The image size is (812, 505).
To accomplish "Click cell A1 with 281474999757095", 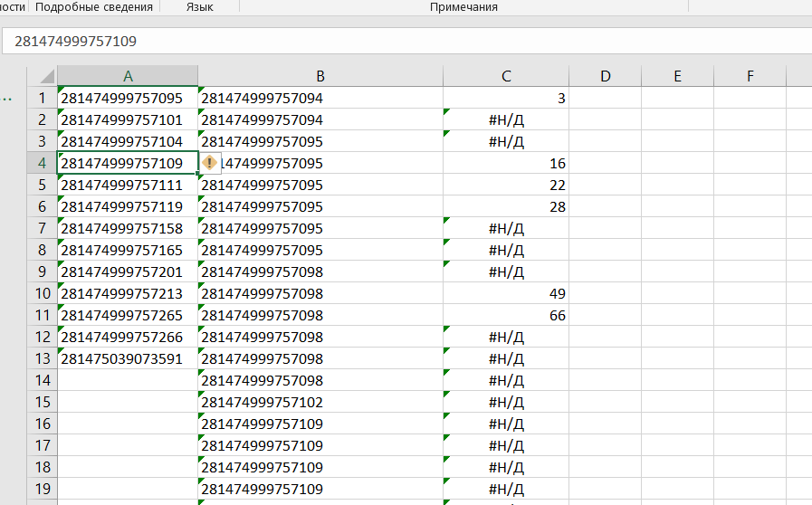I will click(x=128, y=98).
